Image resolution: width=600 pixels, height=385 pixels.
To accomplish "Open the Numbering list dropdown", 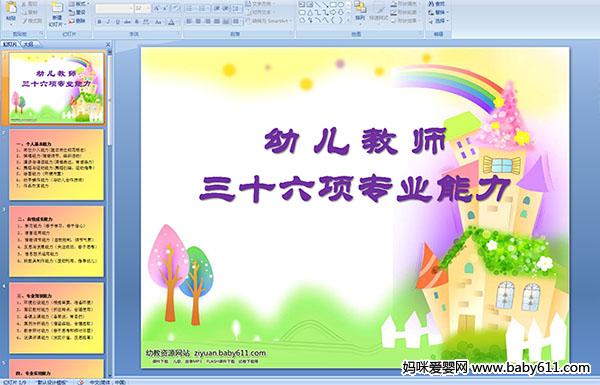I will coord(204,8).
